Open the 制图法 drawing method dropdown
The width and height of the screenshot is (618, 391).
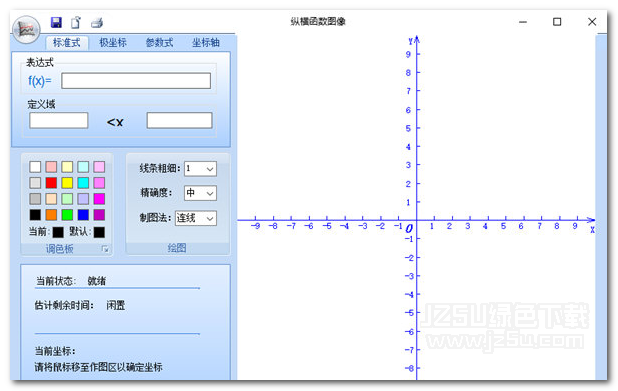click(x=196, y=218)
